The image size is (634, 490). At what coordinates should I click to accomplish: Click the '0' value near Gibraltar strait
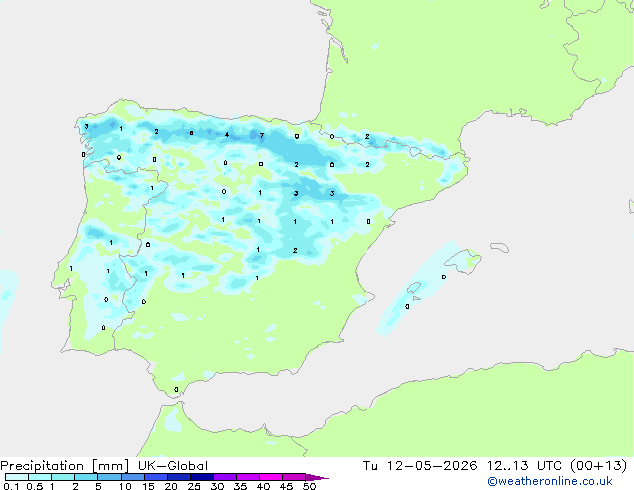coord(176,390)
